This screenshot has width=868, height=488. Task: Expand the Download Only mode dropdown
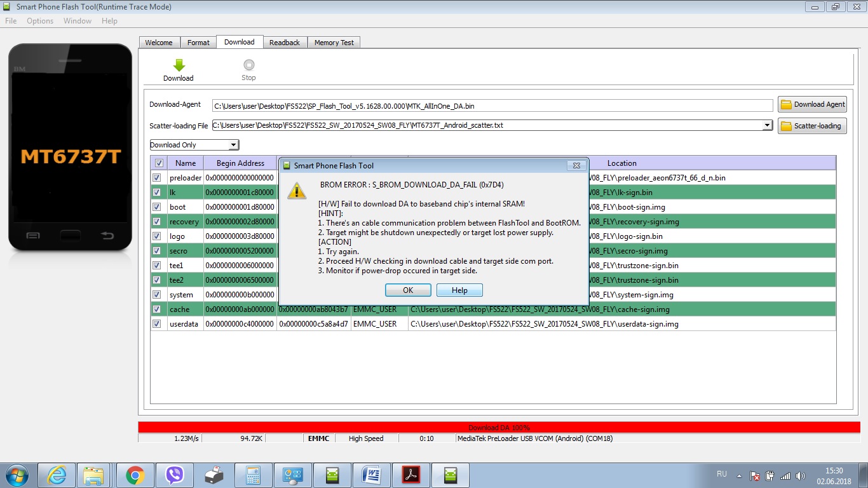coord(234,145)
